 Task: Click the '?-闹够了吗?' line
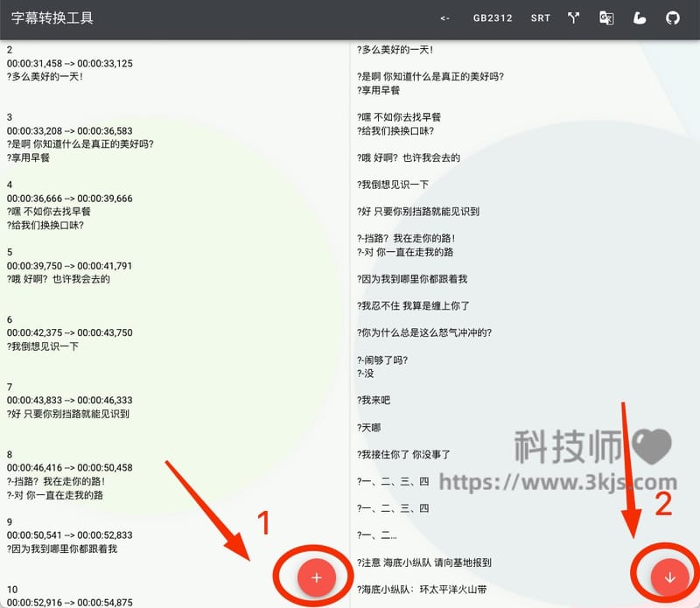pos(382,360)
